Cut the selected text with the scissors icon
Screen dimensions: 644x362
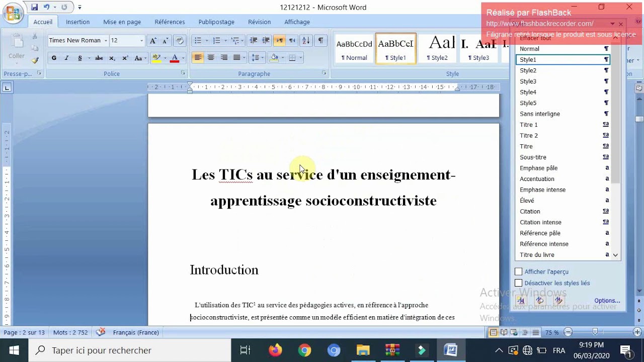pos(35,36)
